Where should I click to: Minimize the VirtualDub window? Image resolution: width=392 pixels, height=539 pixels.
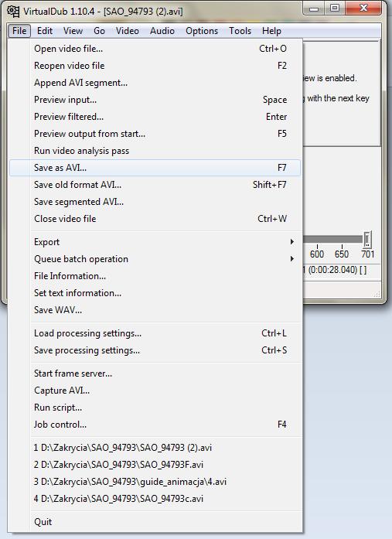point(314,9)
